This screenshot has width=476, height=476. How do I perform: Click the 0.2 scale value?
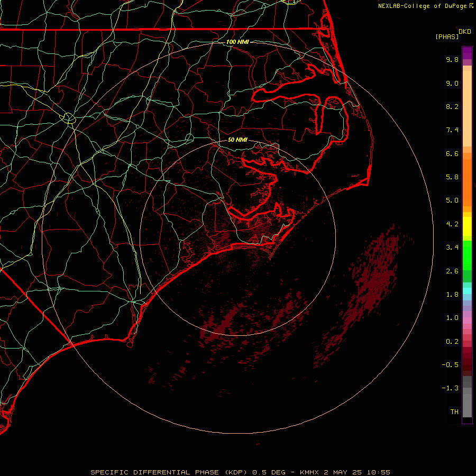point(452,342)
